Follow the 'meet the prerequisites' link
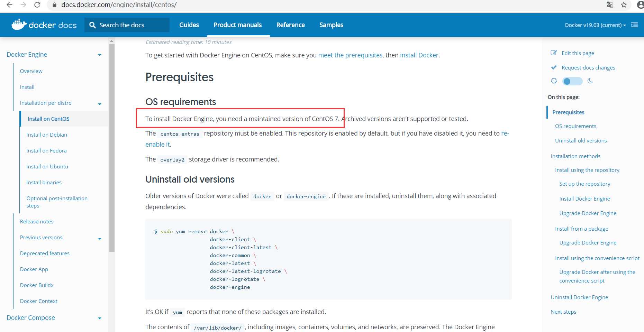 pyautogui.click(x=350, y=55)
